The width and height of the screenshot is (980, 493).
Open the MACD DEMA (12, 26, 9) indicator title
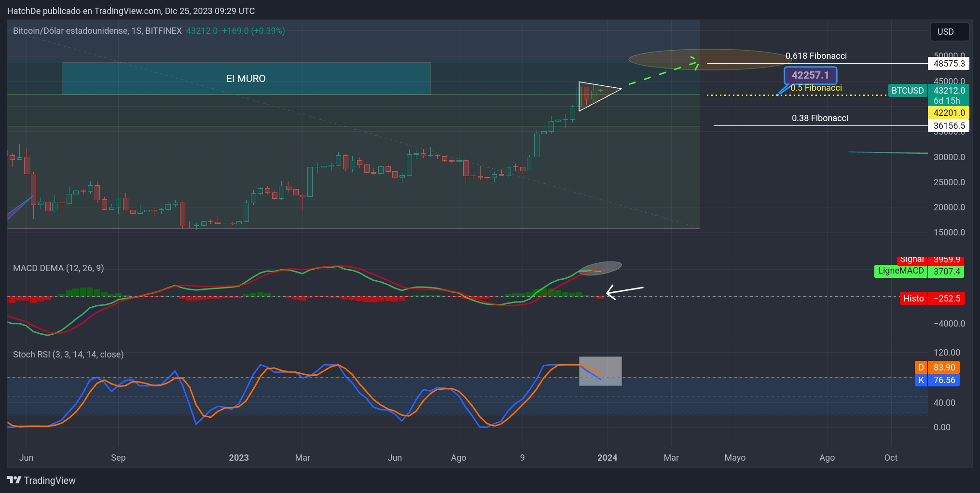tap(58, 268)
